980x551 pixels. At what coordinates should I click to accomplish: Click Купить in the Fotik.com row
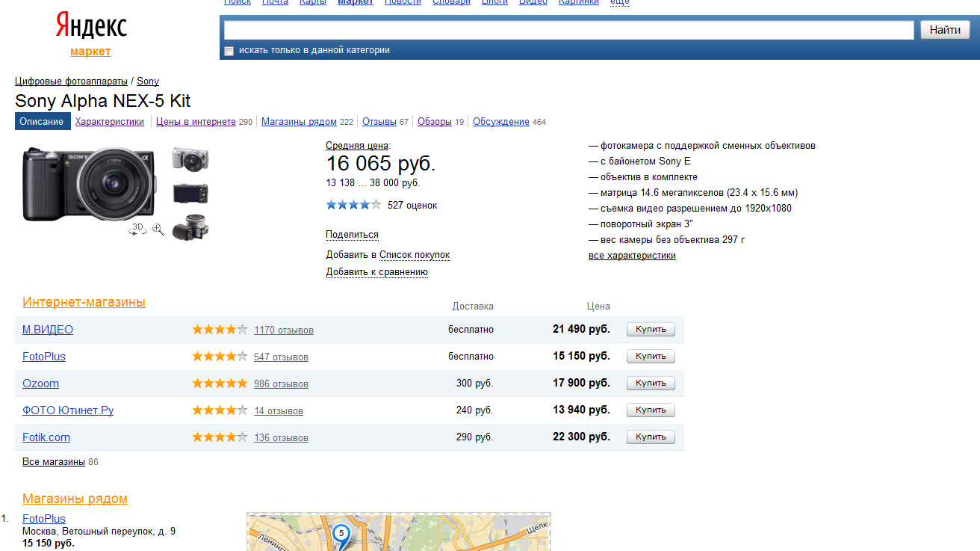click(x=651, y=437)
